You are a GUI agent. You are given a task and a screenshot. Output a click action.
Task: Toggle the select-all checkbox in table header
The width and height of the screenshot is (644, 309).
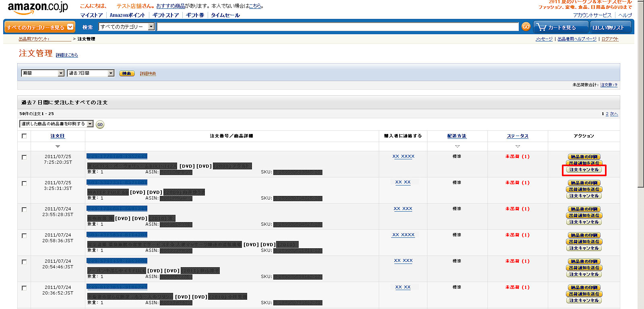[24, 136]
